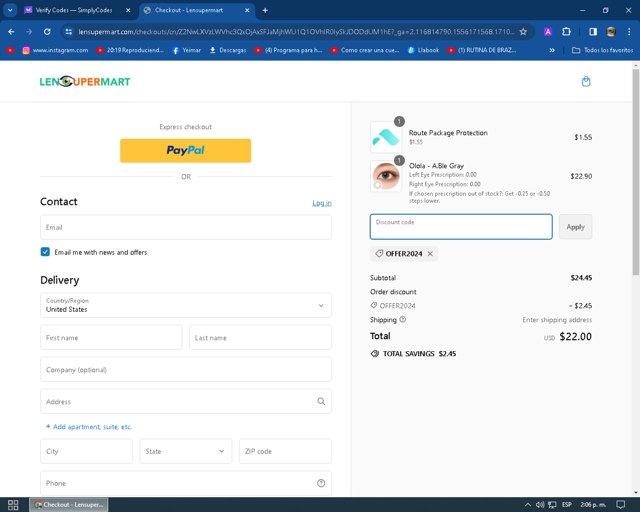Click the Phone field help icon
Image resolution: width=640 pixels, height=512 pixels.
click(x=321, y=483)
